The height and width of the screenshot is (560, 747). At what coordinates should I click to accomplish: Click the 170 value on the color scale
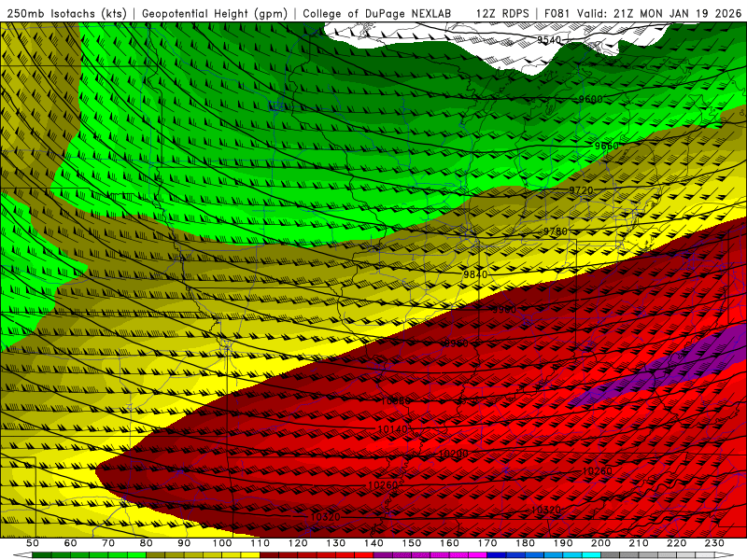[x=487, y=543]
